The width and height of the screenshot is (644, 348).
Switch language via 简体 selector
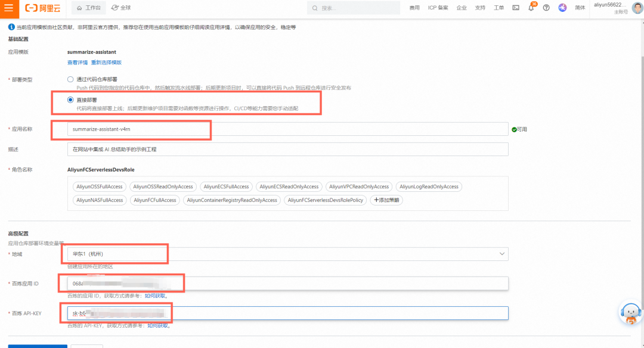tap(580, 8)
